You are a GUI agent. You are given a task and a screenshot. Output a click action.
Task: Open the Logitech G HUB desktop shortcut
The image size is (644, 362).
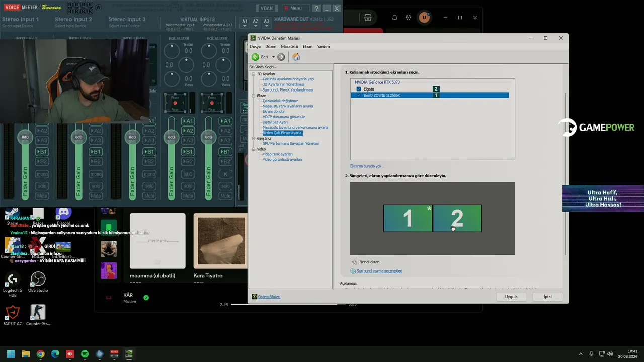[x=13, y=284]
